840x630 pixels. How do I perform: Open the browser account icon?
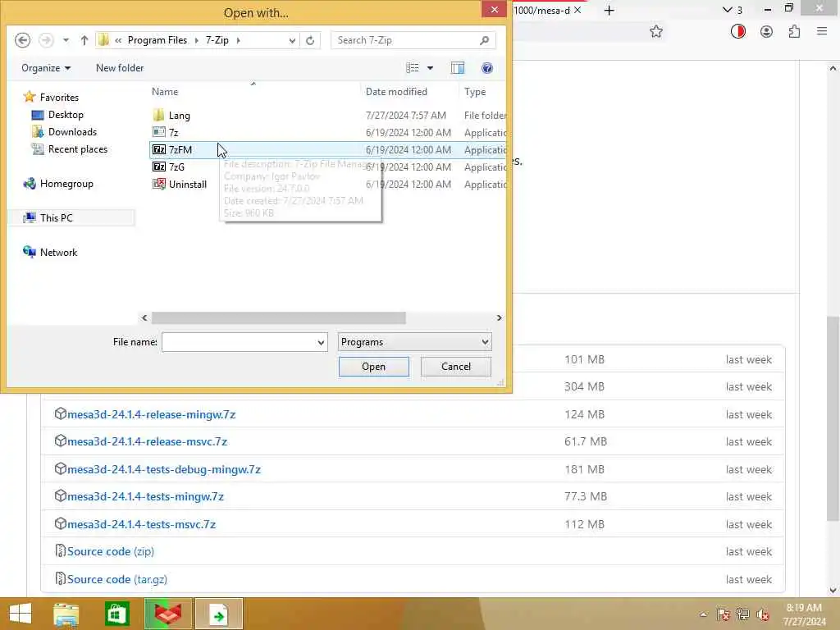(x=767, y=32)
